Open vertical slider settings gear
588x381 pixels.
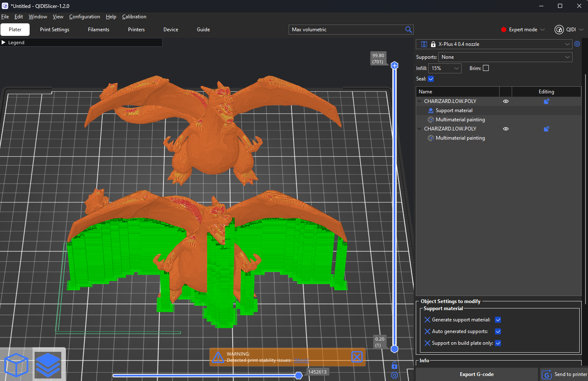(395, 375)
